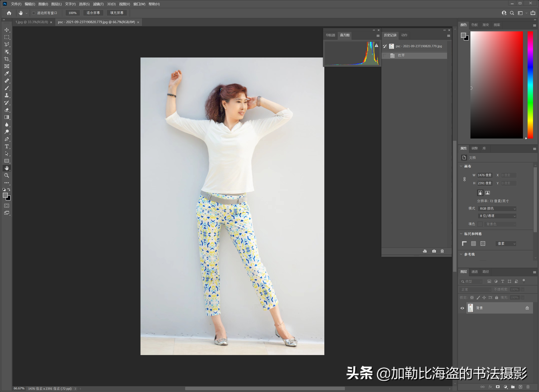The image size is (539, 392).
Task: Select the Horizontal Type tool
Action: pyautogui.click(x=7, y=147)
